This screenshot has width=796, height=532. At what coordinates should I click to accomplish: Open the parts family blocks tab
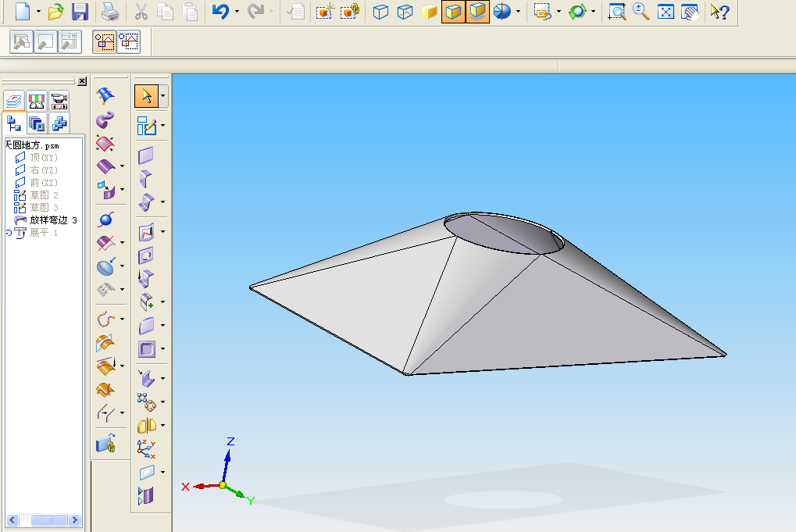coord(59,123)
